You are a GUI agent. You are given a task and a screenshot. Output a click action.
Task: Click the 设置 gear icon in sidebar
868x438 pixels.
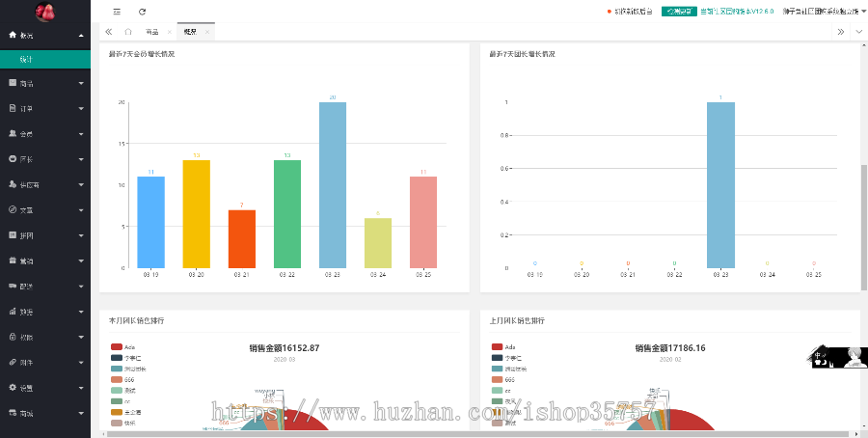pos(13,388)
